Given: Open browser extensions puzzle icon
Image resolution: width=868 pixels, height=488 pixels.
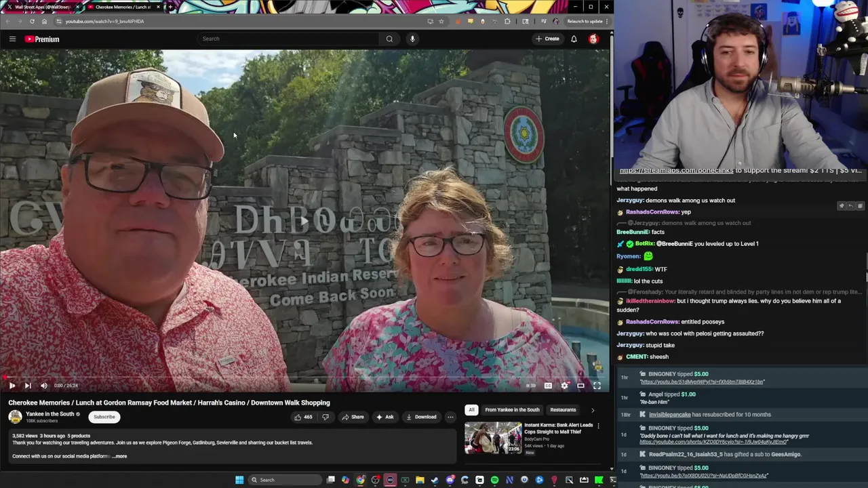Looking at the screenshot, I should click(x=507, y=21).
